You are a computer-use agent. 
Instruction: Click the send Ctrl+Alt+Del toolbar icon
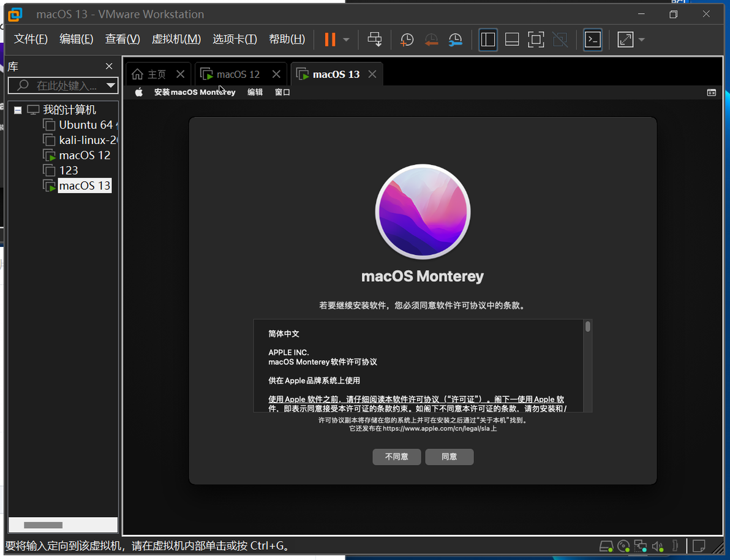coord(375,40)
